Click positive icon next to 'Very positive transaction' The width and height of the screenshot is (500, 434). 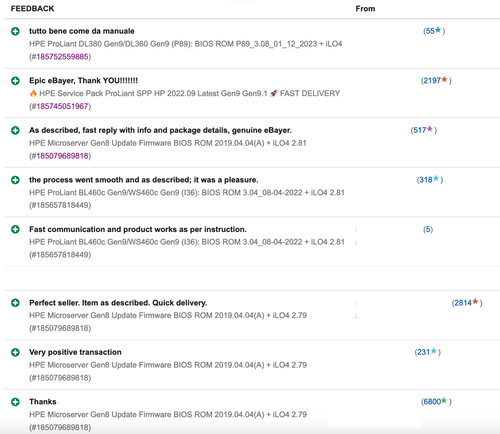[15, 352]
